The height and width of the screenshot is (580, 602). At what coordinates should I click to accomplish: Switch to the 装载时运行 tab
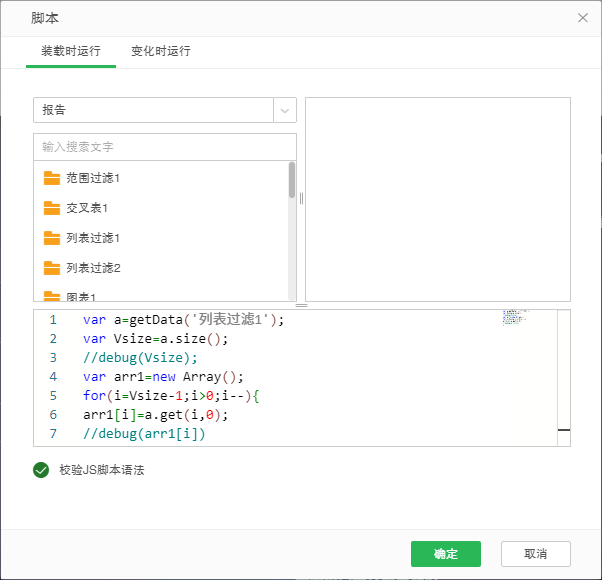click(x=70, y=51)
